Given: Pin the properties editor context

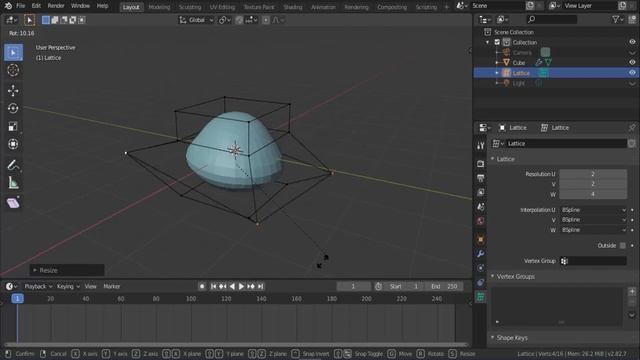Looking at the screenshot, I should [x=632, y=128].
